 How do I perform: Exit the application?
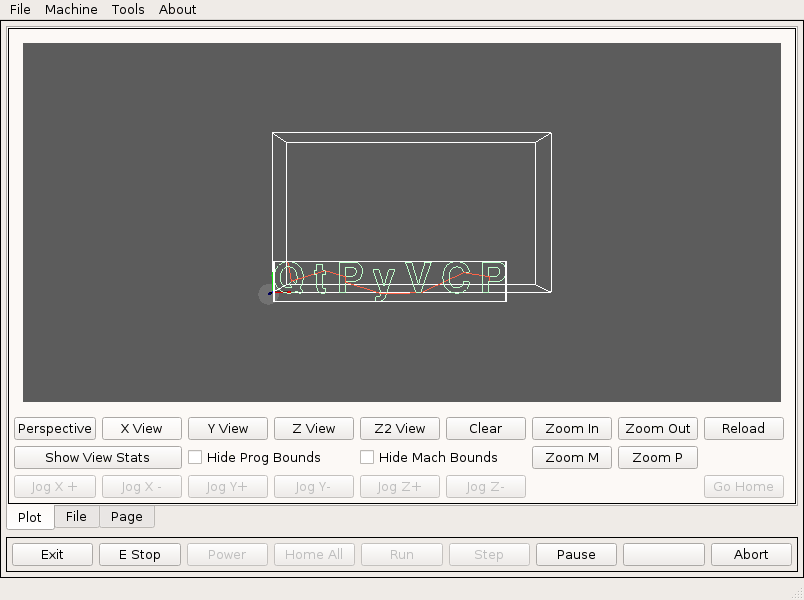(52, 555)
